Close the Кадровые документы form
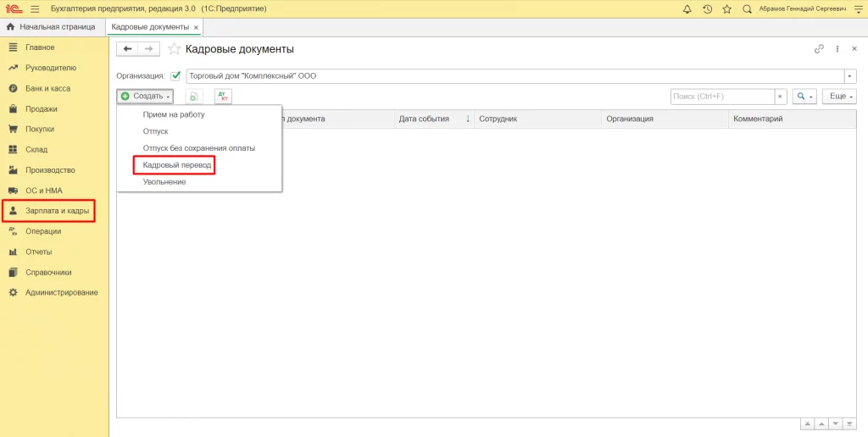The width and height of the screenshot is (868, 437). click(854, 48)
